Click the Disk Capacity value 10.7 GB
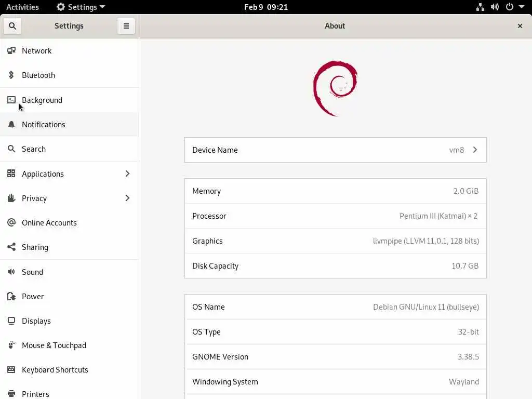The height and width of the screenshot is (399, 532). 465,265
